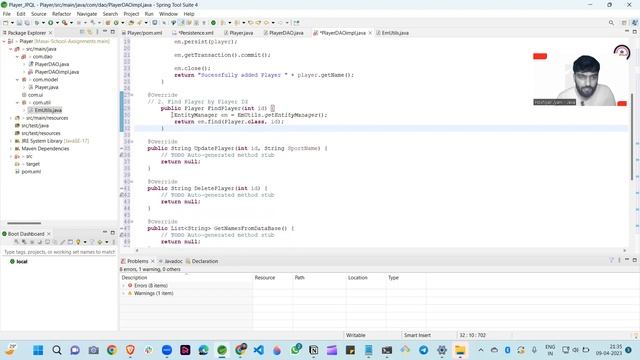Open File Explorer from taskbar
This screenshot has height=360, width=640.
pyautogui.click(x=460, y=350)
